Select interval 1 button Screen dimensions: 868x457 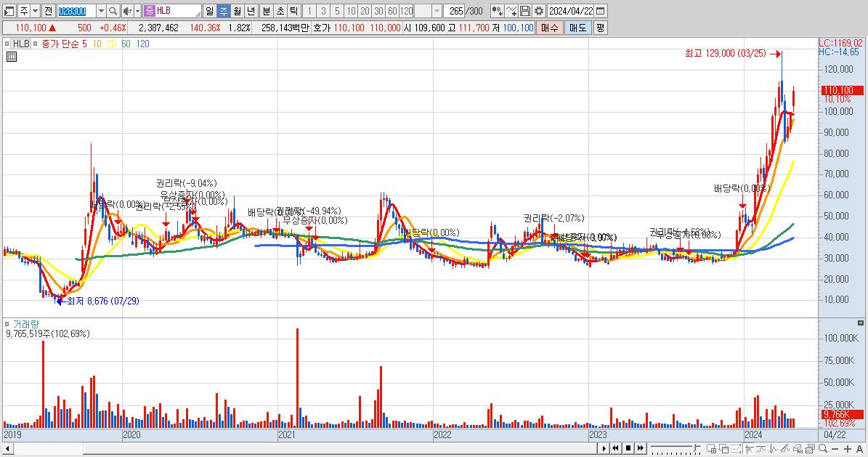(x=309, y=11)
